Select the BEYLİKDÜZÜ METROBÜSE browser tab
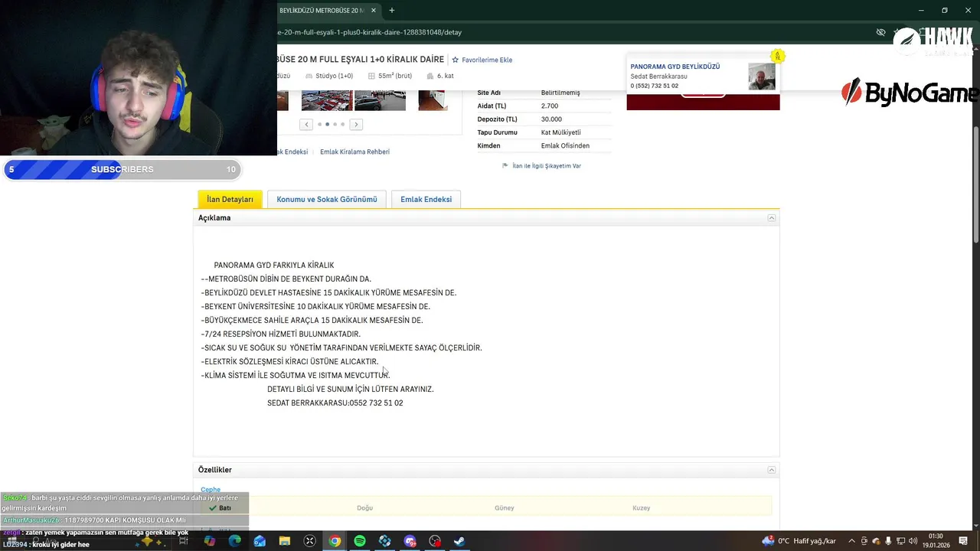Viewport: 980px width, 551px height. (321, 11)
